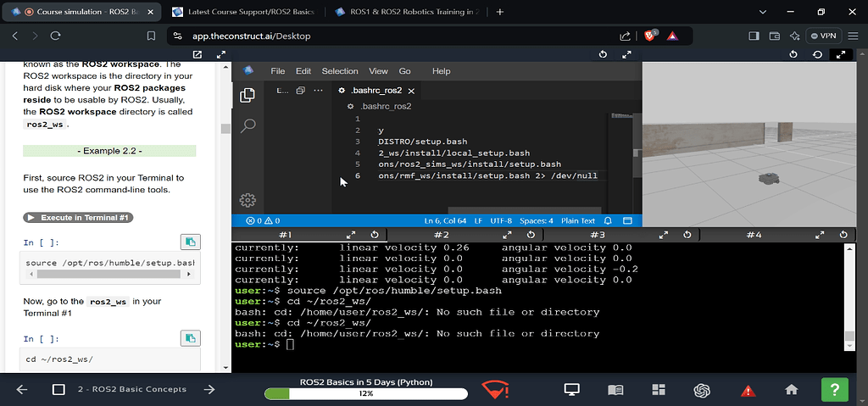Go to the next unit with the forward arrow
The height and width of the screenshot is (406, 868).
coord(209,389)
